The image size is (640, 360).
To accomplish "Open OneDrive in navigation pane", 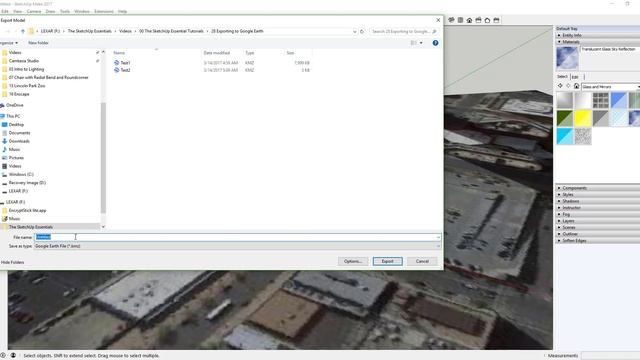I will [x=15, y=105].
